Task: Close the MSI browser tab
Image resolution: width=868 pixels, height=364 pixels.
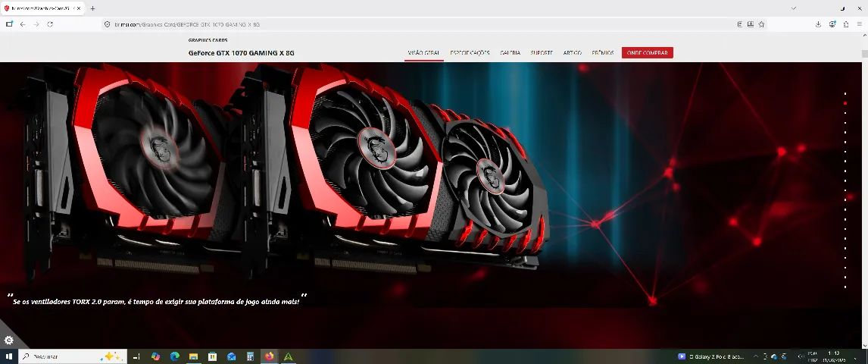Action: pyautogui.click(x=80, y=8)
